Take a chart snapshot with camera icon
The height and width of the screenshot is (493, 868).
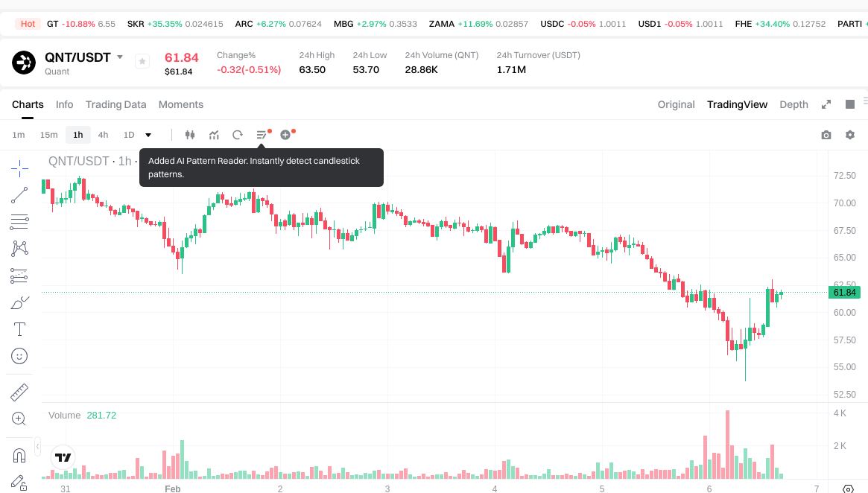[826, 135]
